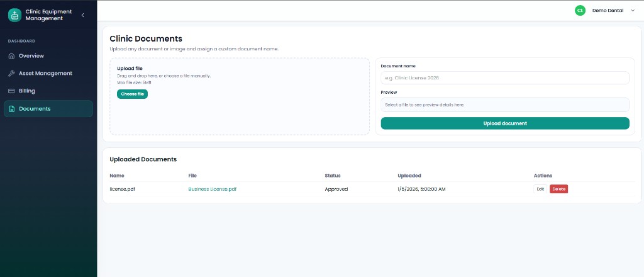Screen dimensions: 644x277
Task: Click the Upload file drop zone
Action: click(x=240, y=96)
